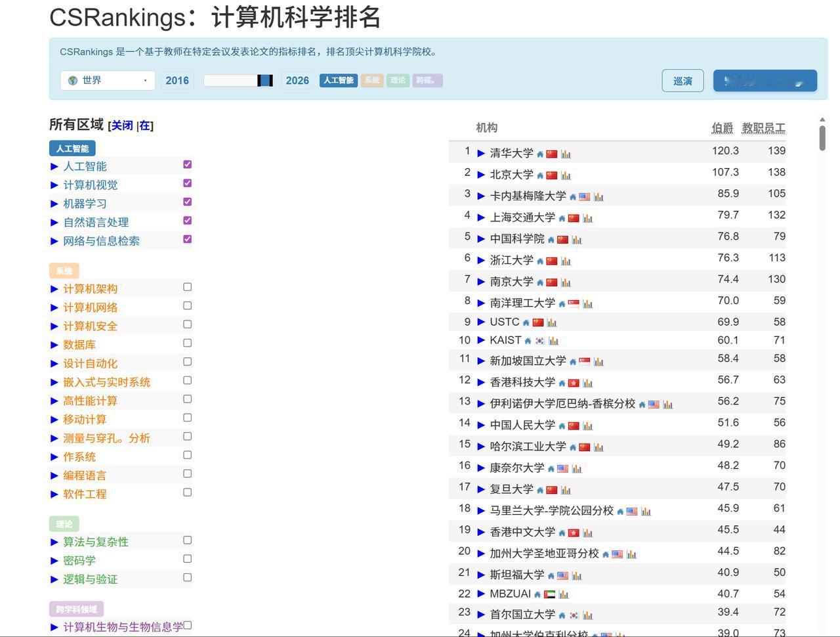This screenshot has width=840, height=637.
Task: Uncheck the 机器学习 checkbox
Action: 188,202
